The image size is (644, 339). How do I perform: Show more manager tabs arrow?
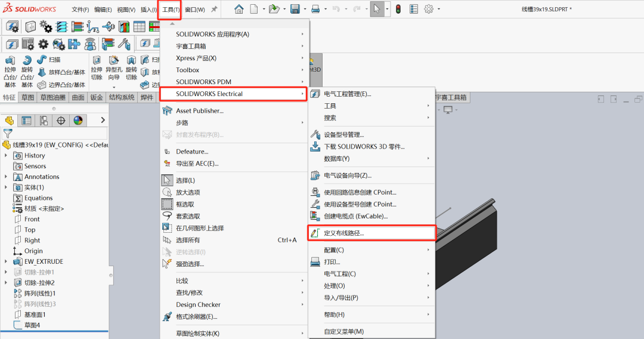pos(103,120)
